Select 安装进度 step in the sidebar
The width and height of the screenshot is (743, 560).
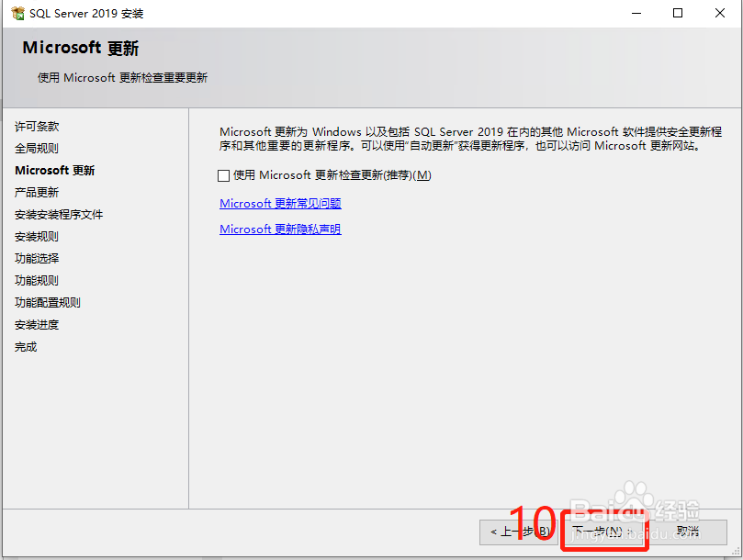tap(37, 325)
